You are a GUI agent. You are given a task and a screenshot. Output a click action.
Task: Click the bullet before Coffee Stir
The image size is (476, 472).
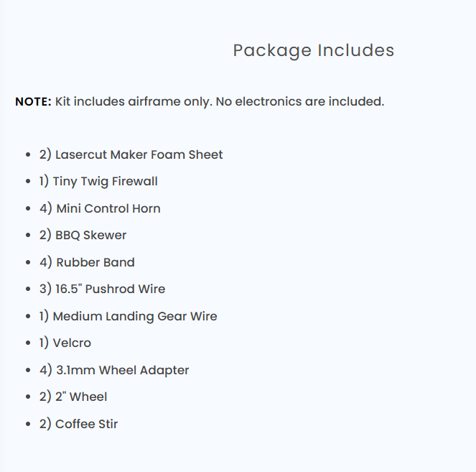[27, 425]
